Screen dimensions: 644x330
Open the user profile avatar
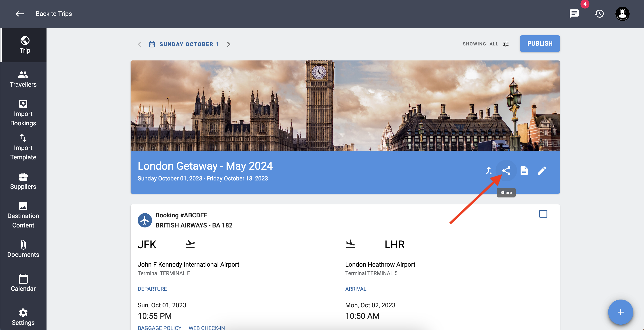tap(622, 14)
